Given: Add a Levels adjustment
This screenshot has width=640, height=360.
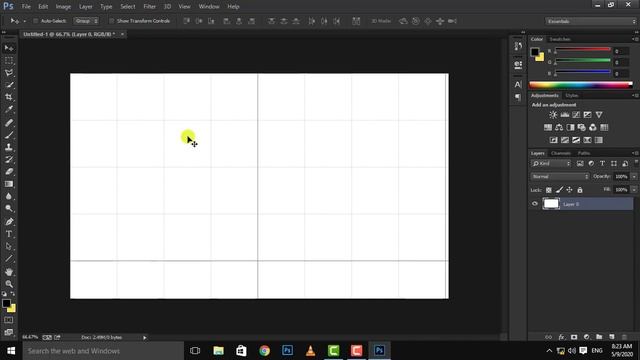Looking at the screenshot, I should coord(564,115).
